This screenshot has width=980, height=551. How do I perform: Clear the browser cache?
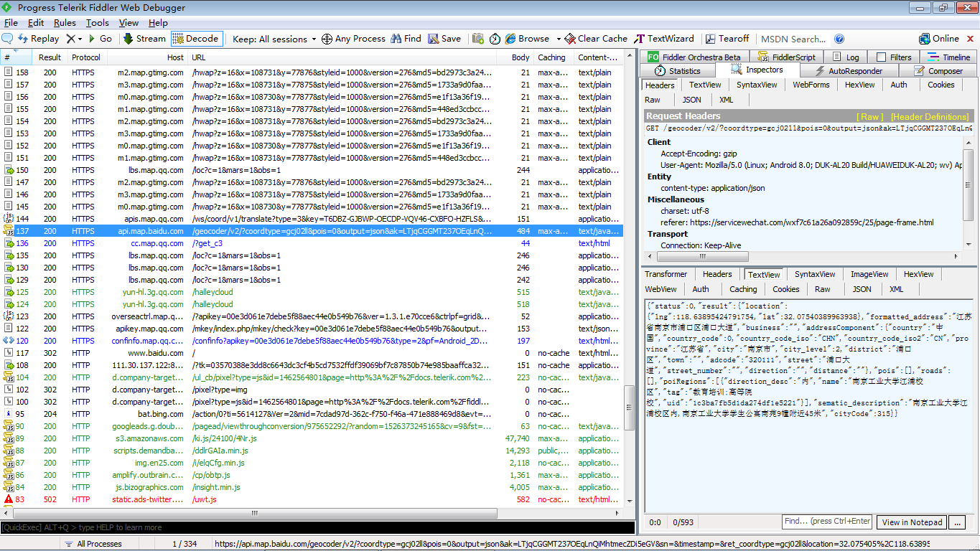pos(596,39)
